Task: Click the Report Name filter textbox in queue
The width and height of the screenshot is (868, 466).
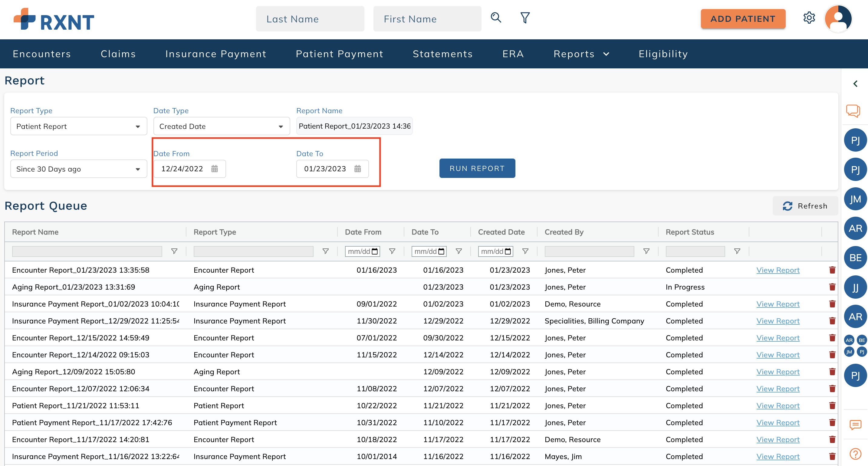Action: (87, 251)
